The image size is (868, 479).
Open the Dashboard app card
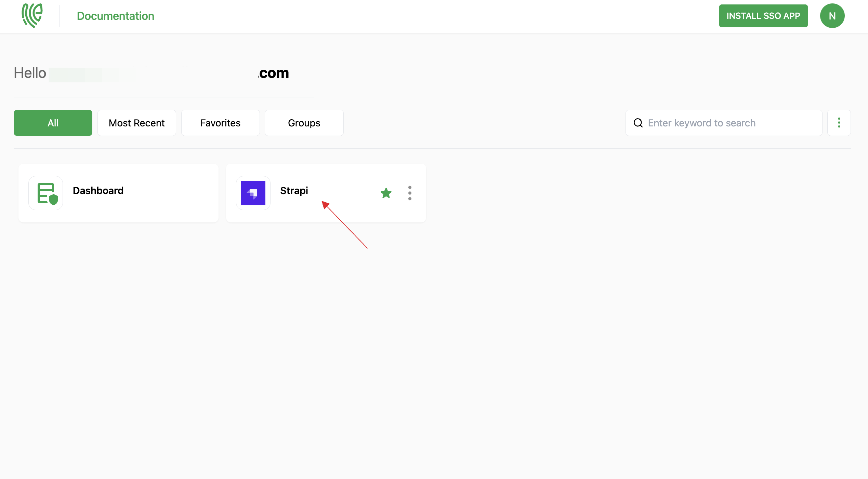(x=118, y=193)
